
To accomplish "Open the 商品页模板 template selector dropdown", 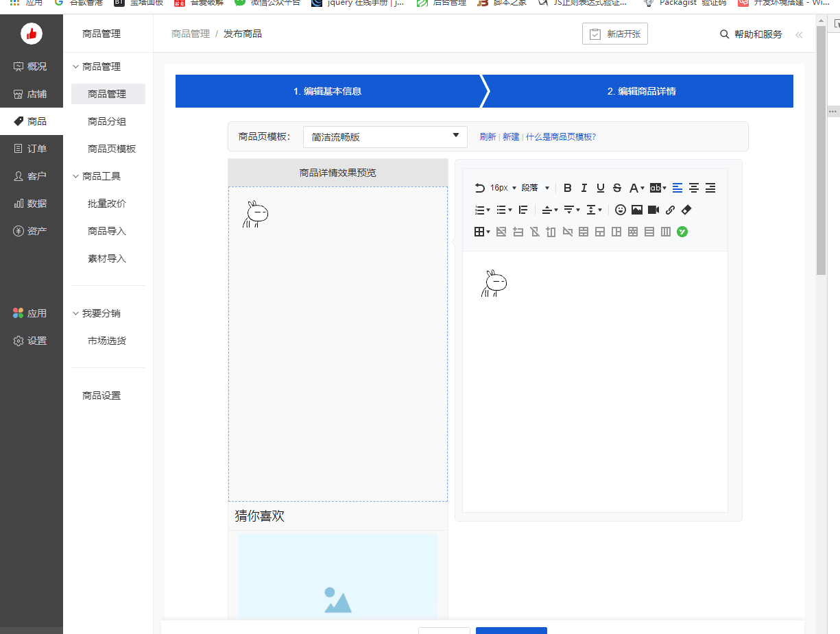I will pyautogui.click(x=384, y=136).
